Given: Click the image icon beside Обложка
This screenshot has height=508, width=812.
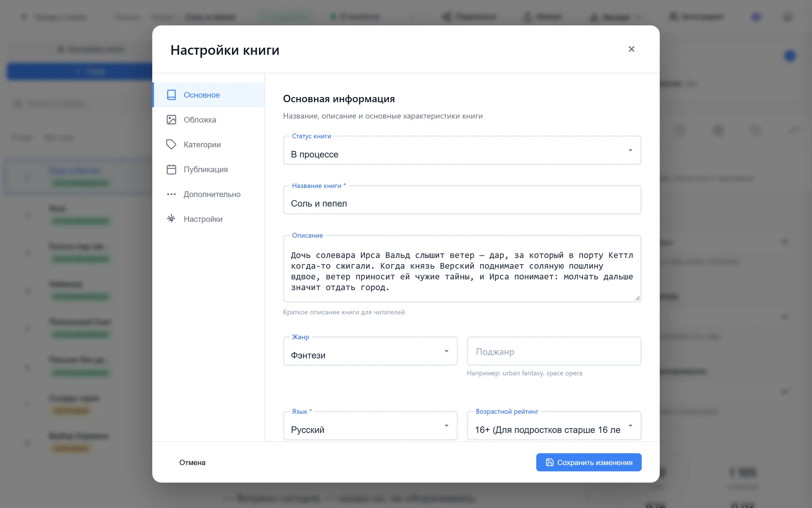Looking at the screenshot, I should pyautogui.click(x=171, y=120).
